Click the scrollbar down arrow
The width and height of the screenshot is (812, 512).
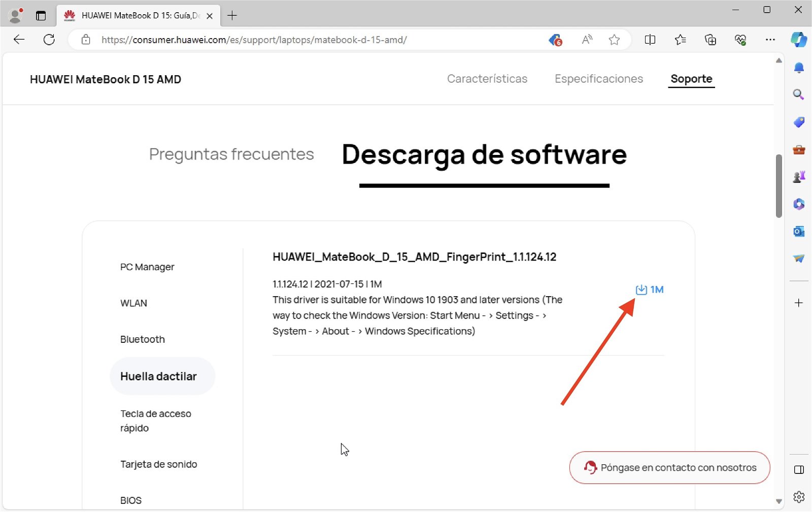pyautogui.click(x=779, y=501)
